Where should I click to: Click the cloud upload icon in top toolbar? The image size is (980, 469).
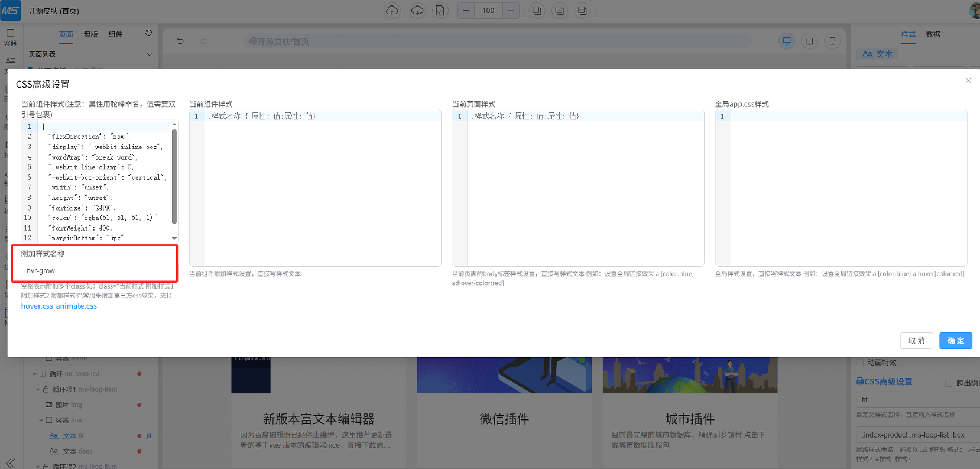[x=392, y=11]
